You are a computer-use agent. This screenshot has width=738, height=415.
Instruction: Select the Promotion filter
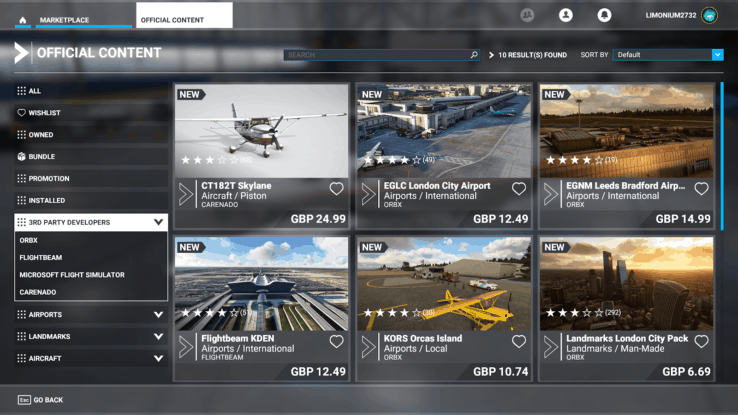pos(91,178)
